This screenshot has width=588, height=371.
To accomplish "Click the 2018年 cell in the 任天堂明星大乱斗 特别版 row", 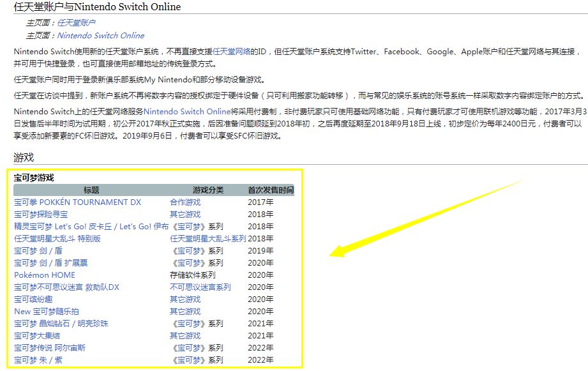I will (260, 239).
